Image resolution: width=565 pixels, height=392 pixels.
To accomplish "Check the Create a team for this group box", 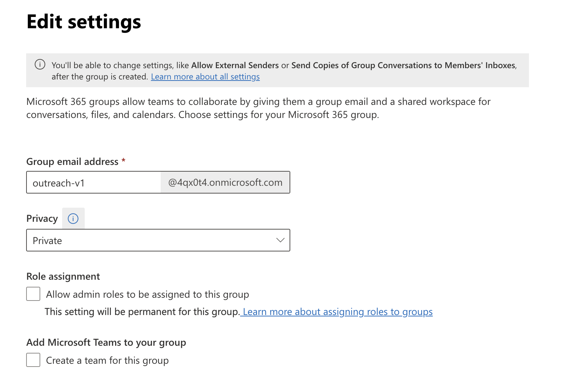I will (33, 360).
